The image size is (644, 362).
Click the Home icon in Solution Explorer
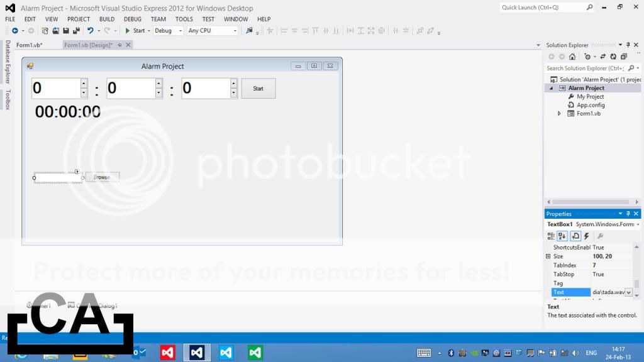pyautogui.click(x=572, y=57)
